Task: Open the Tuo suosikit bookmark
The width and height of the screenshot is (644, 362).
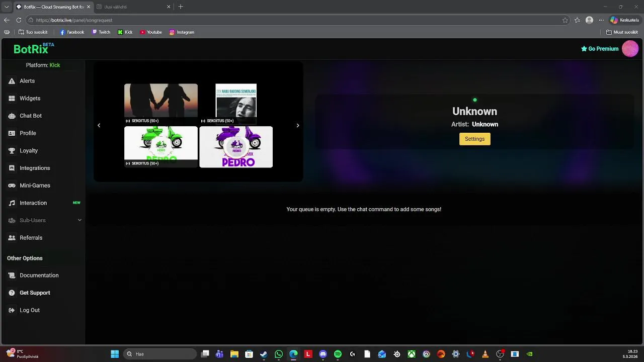Action: 33,32
